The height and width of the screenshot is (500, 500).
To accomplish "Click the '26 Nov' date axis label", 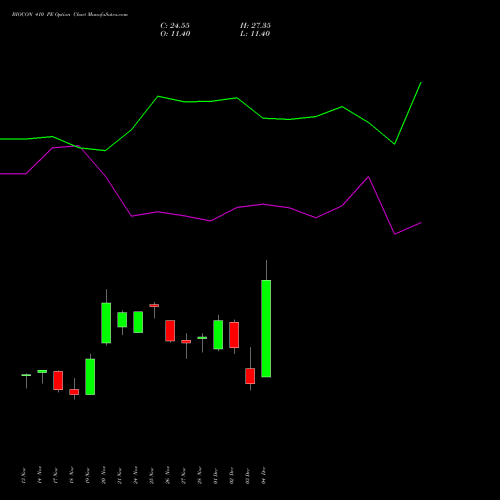I will (x=168, y=475).
